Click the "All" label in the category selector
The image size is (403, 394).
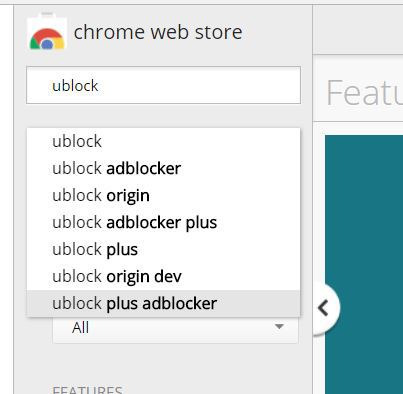coord(80,328)
